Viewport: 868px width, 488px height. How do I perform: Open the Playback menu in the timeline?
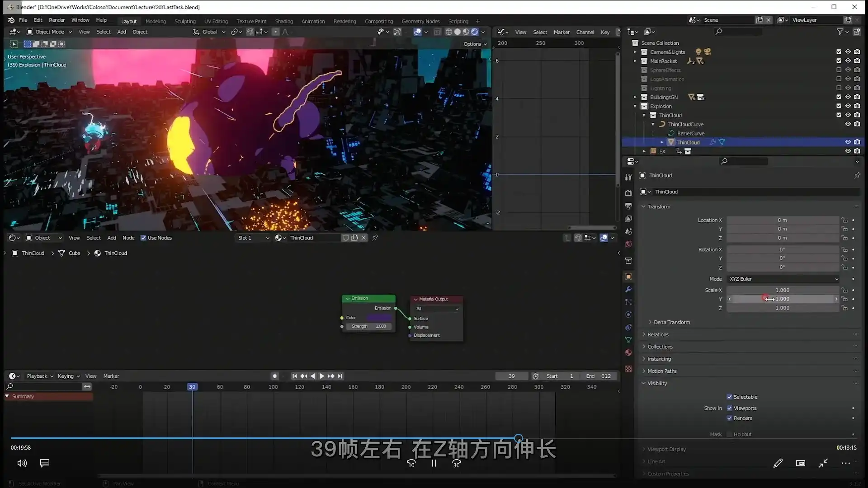click(38, 375)
